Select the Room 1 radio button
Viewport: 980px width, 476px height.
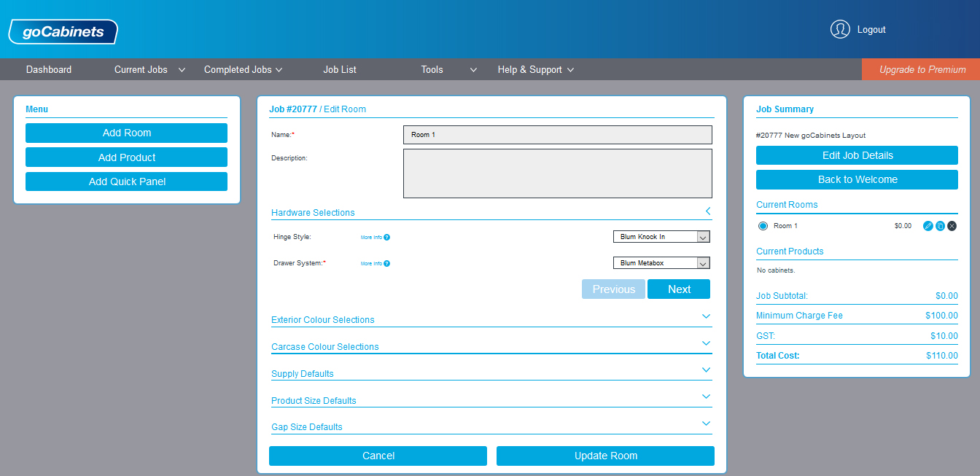pyautogui.click(x=763, y=226)
